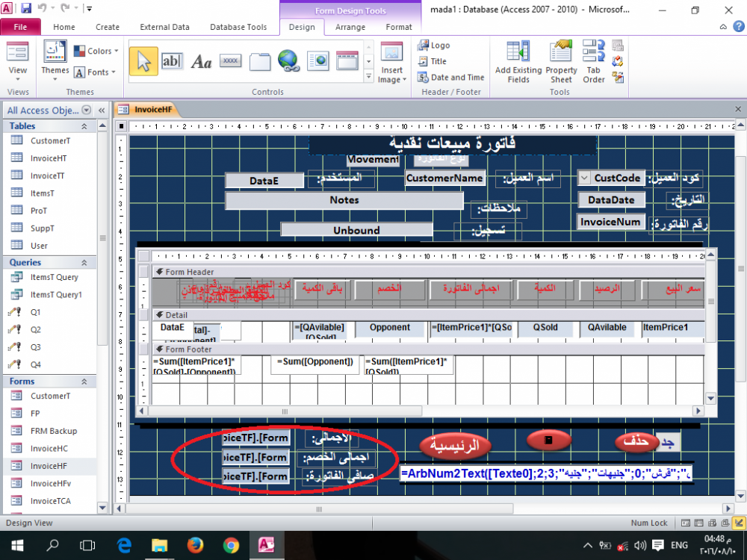
Task: Pick the Navigation Control tool
Action: click(x=347, y=61)
